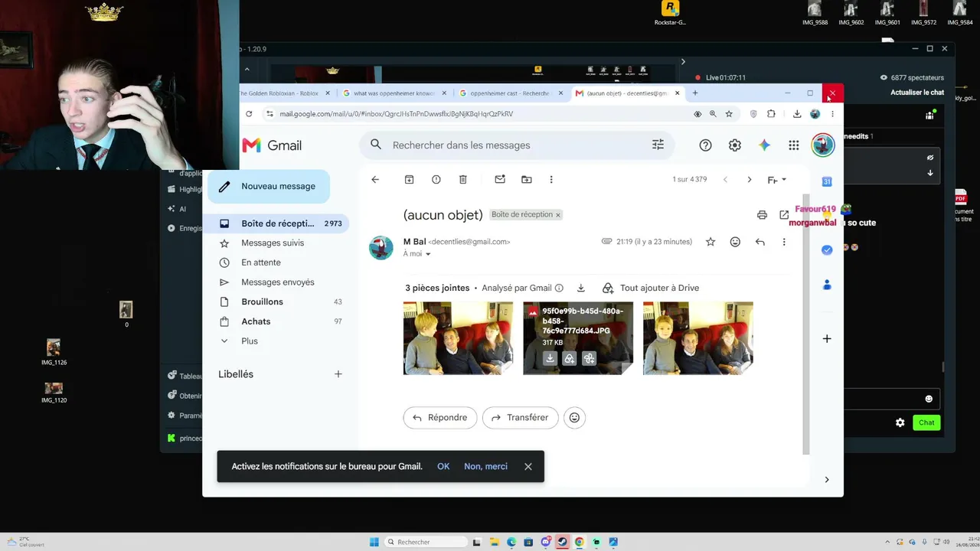Click the green Chat button in streaming app
Image resolution: width=980 pixels, height=551 pixels.
(x=926, y=422)
